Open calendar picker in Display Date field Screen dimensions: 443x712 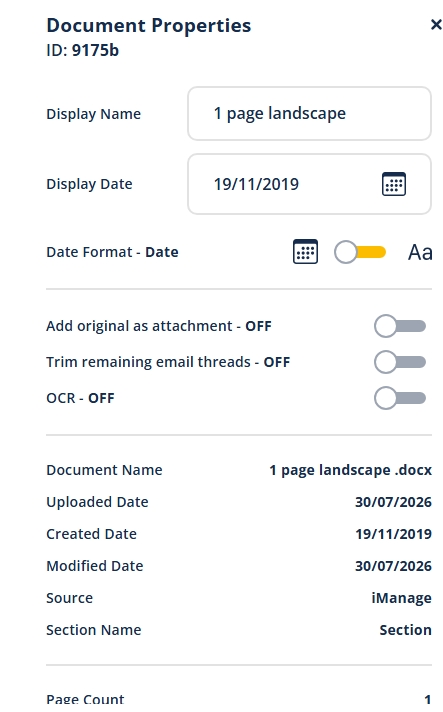pyautogui.click(x=394, y=184)
